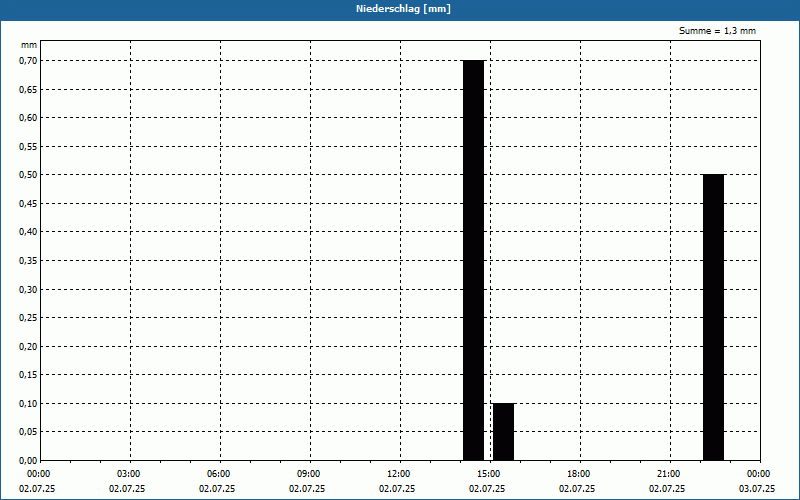Click the 0,60 y-axis value

(28, 118)
